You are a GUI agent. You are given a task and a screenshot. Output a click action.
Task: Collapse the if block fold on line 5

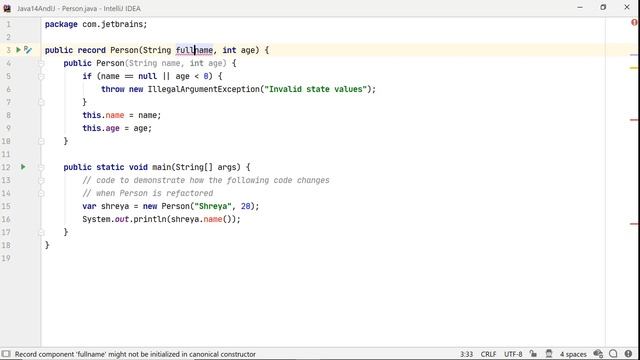click(41, 76)
